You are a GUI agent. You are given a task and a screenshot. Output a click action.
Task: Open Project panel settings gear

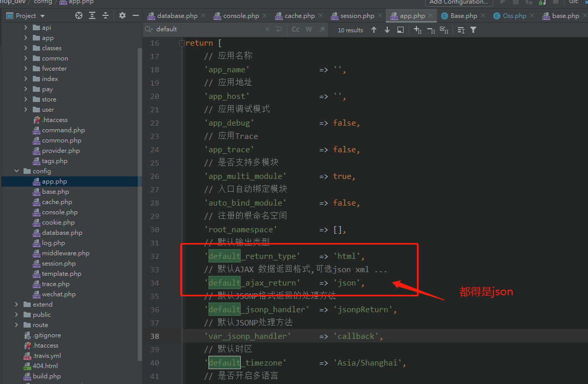coord(122,15)
